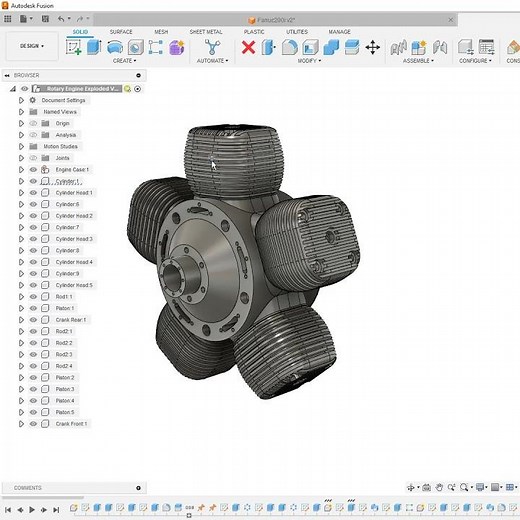The image size is (520, 520).
Task: Toggle visibility of Joints folder
Action: 33,158
